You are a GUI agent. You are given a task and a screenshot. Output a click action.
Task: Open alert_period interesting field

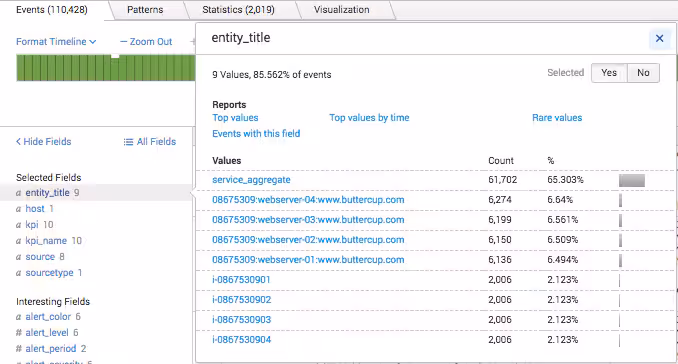pos(51,348)
